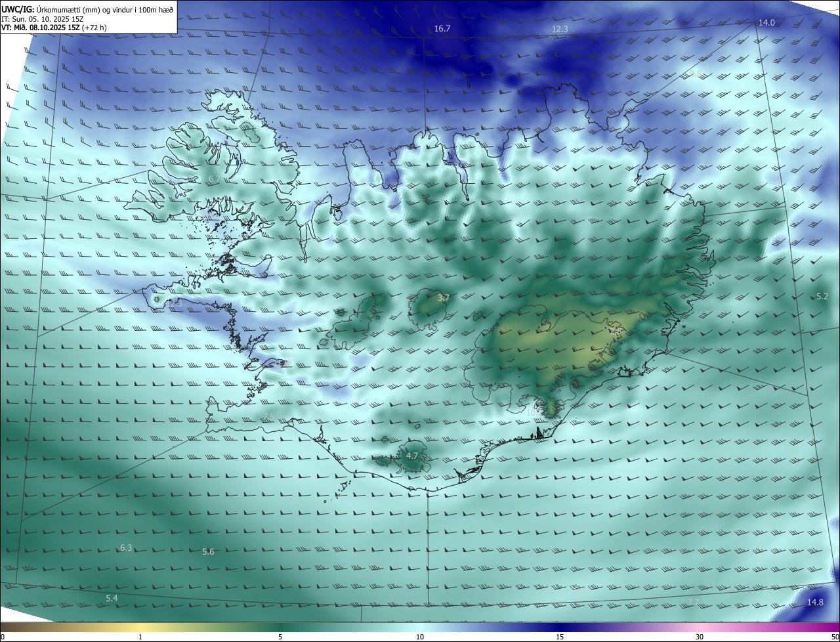Viewport: 840px width, 642px height.
Task: Click the valid time line 'VT: Mið. 08.10.2025 15Z (+72 h)'
Action: pyautogui.click(x=54, y=28)
